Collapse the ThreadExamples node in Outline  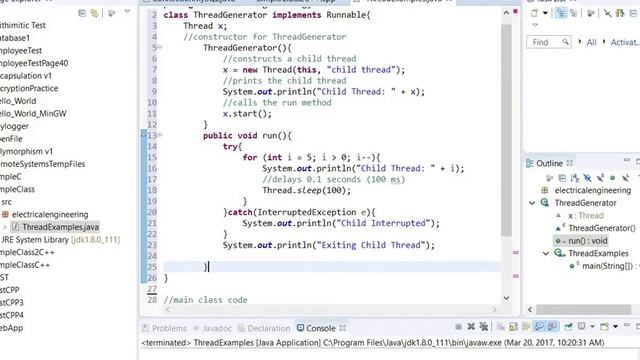(546, 253)
